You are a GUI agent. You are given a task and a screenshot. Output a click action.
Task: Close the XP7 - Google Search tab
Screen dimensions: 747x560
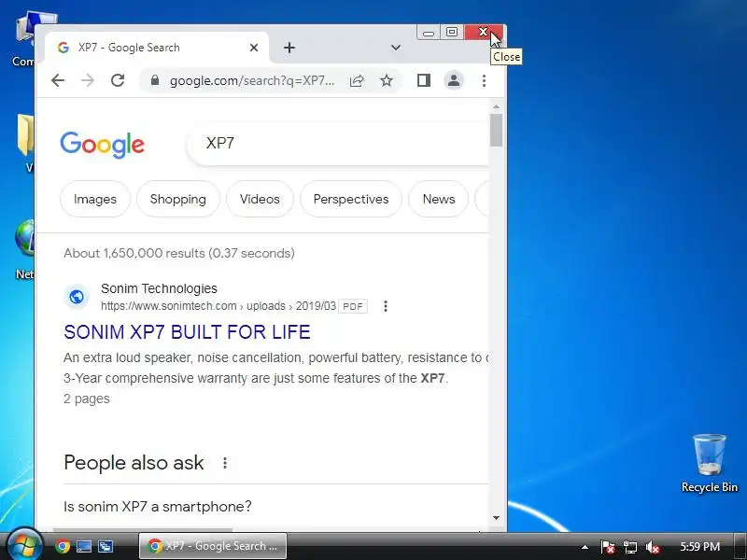click(x=254, y=48)
